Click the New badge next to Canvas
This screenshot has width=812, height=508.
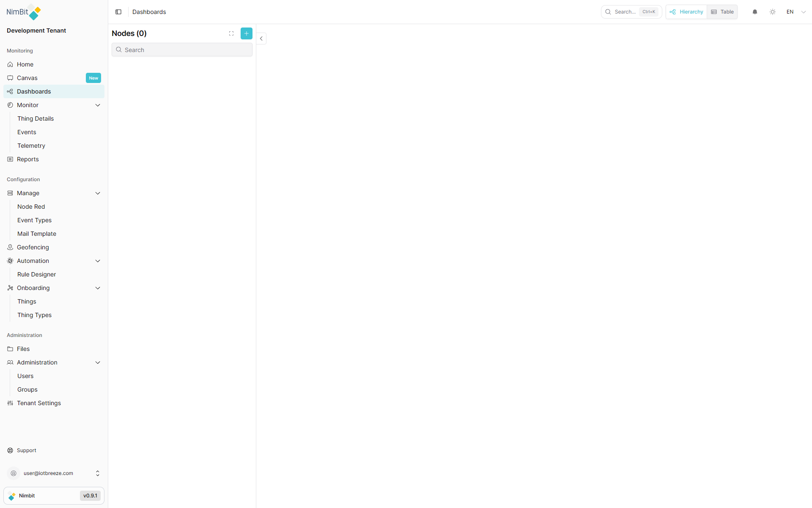point(93,78)
